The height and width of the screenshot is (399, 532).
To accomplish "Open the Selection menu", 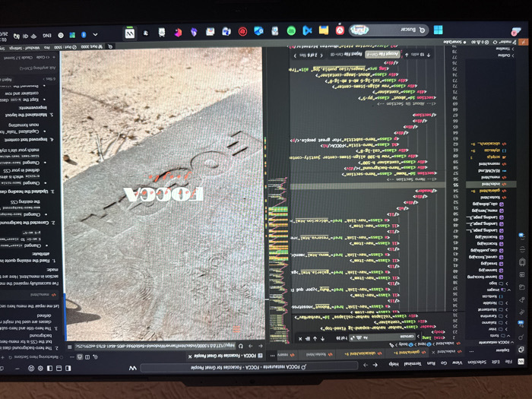I will coord(477,363).
